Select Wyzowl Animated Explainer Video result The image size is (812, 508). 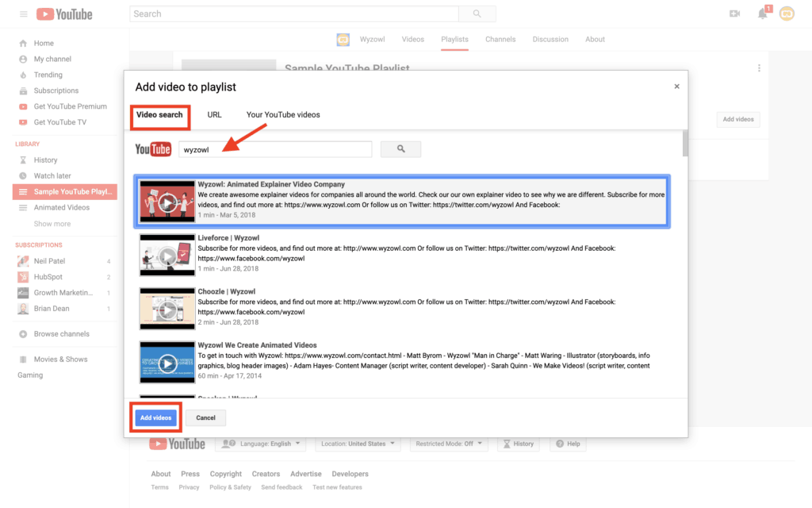(x=402, y=202)
